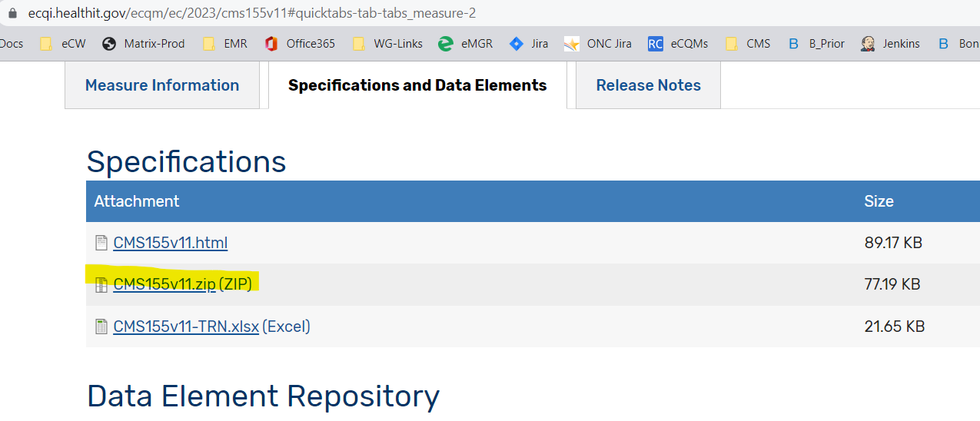This screenshot has height=421, width=980.
Task: Click the lock icon in address bar
Action: (x=12, y=13)
